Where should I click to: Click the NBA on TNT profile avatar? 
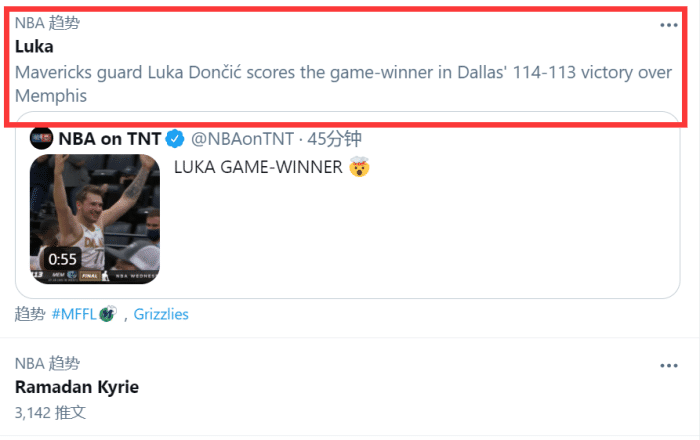click(41, 139)
